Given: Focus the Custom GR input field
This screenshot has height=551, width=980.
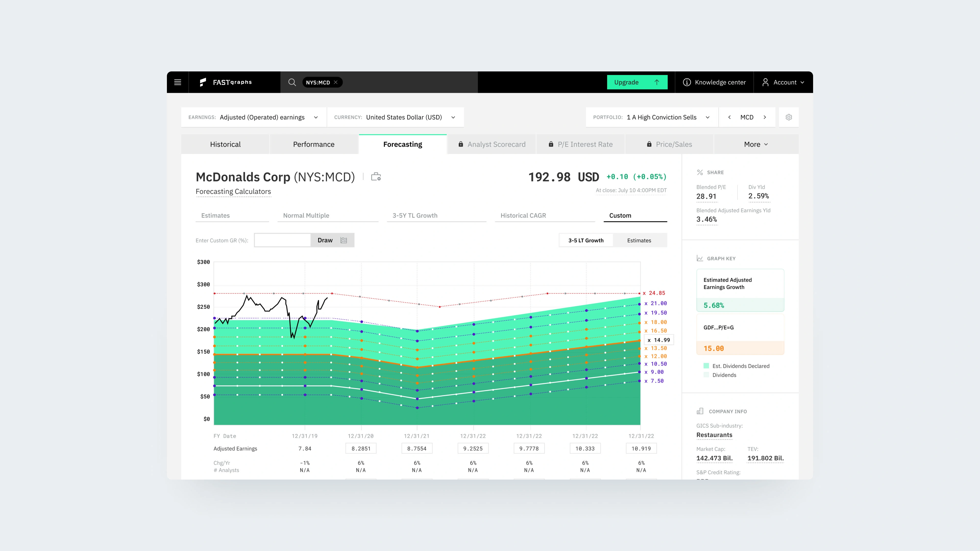Looking at the screenshot, I should 282,240.
